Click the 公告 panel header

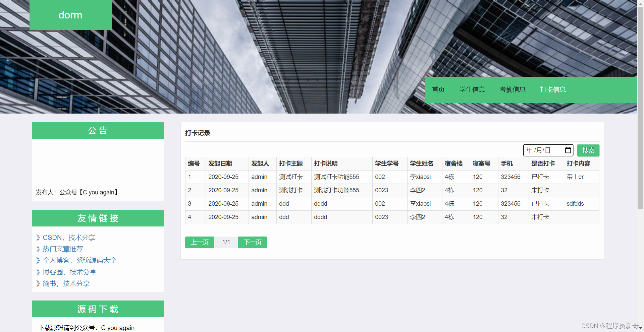coord(98,130)
